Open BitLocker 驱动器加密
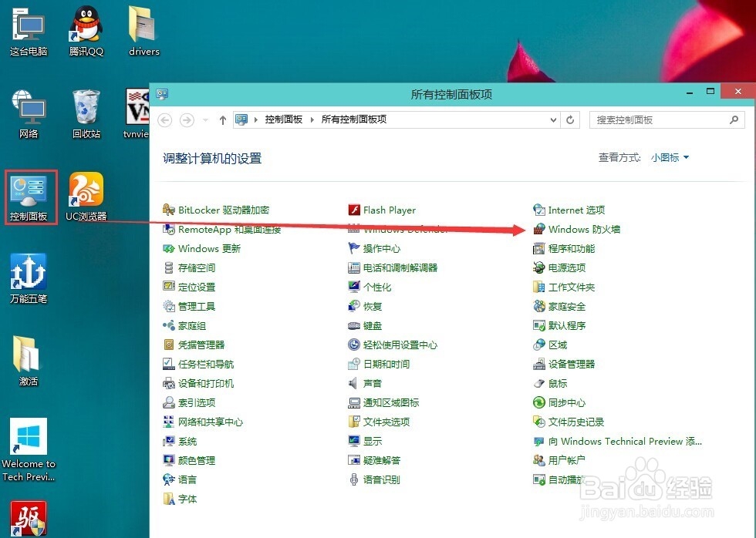Viewport: 756px width, 538px height. coord(225,210)
